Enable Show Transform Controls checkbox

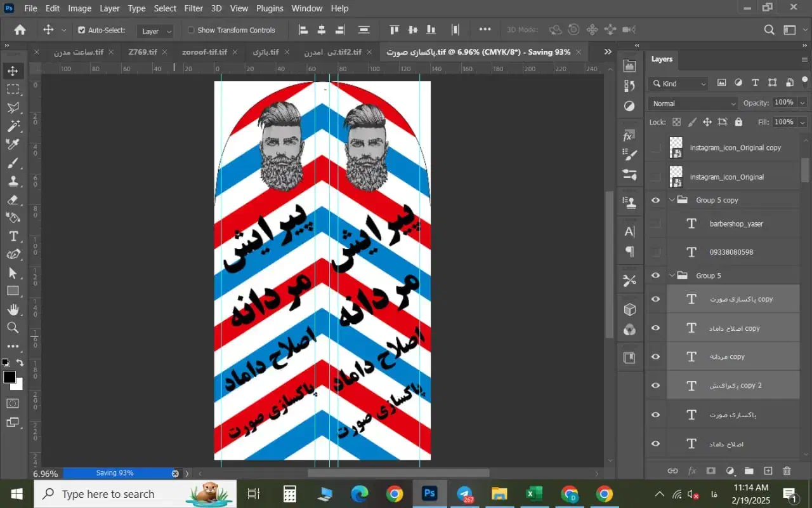click(191, 30)
